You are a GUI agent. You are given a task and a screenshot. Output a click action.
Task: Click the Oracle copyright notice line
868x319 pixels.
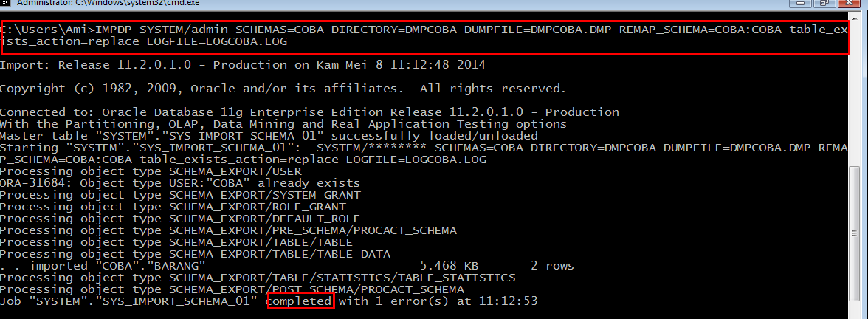(283, 89)
